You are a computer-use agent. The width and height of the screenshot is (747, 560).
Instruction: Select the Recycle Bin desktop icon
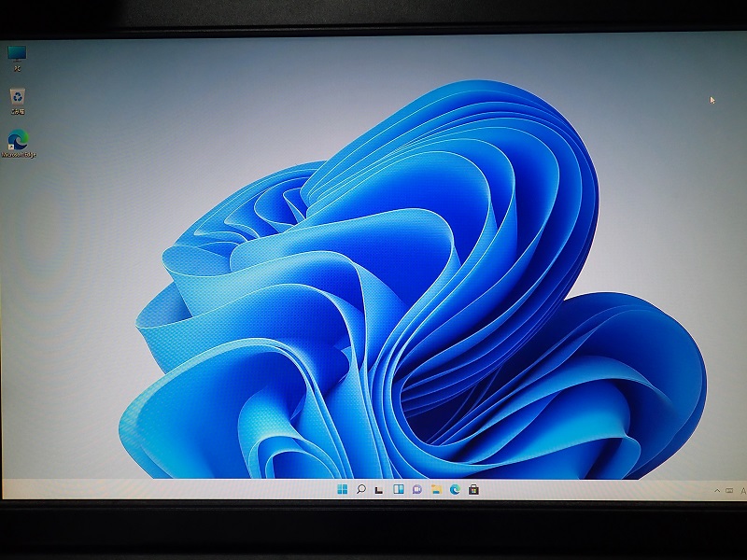pos(18,102)
